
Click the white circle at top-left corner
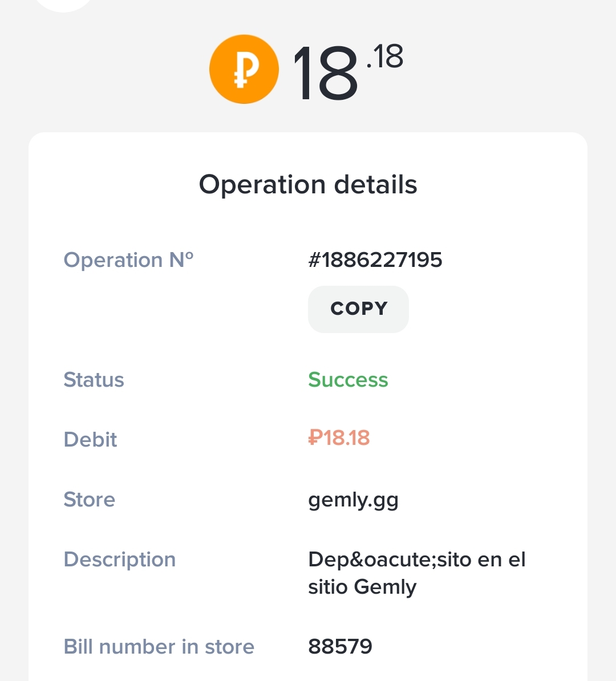(x=63, y=5)
